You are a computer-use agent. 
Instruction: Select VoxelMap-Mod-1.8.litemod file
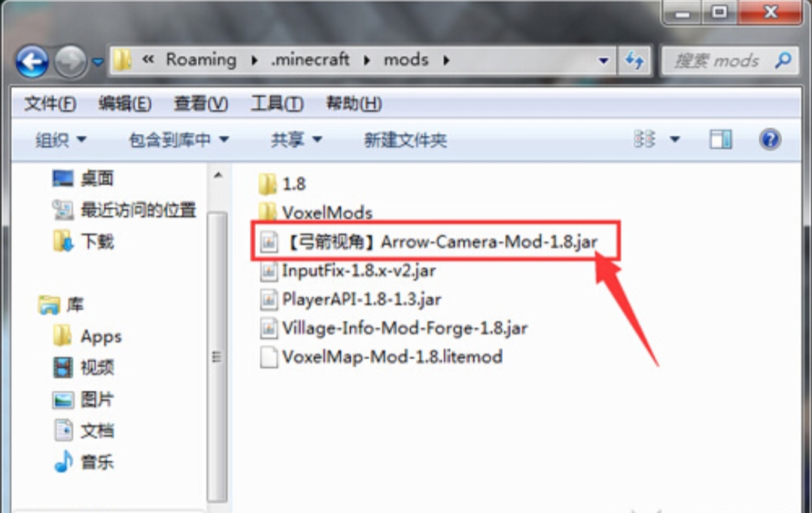pyautogui.click(x=381, y=357)
